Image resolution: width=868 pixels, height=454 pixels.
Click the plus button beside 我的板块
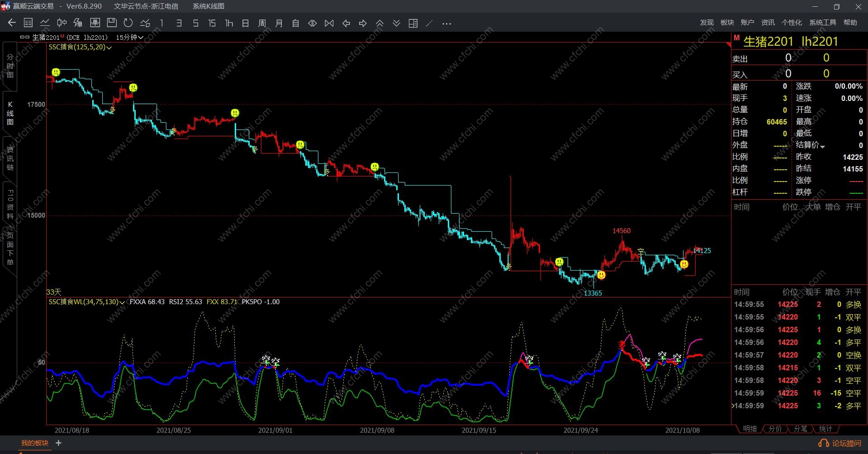tap(58, 443)
